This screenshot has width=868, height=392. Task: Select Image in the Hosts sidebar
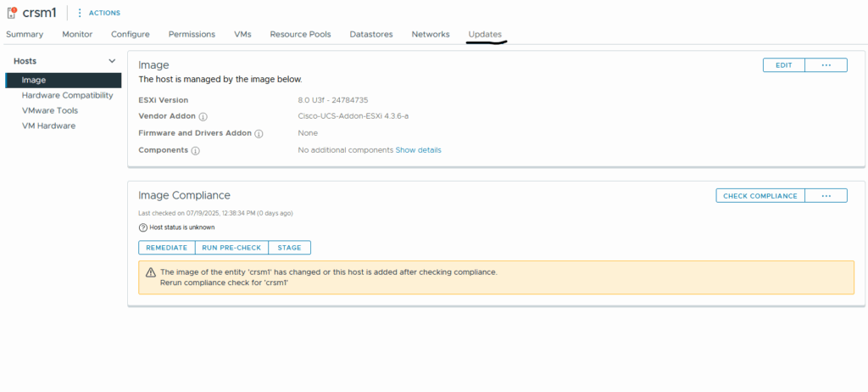point(64,81)
